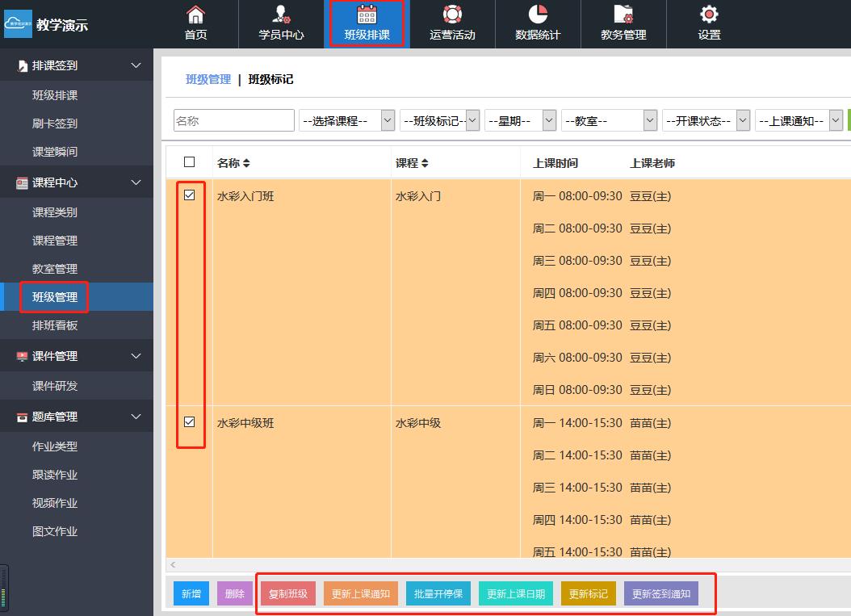Screen dimensions: 851x616
Task: Open 教务管理 folder icon
Action: (623, 15)
